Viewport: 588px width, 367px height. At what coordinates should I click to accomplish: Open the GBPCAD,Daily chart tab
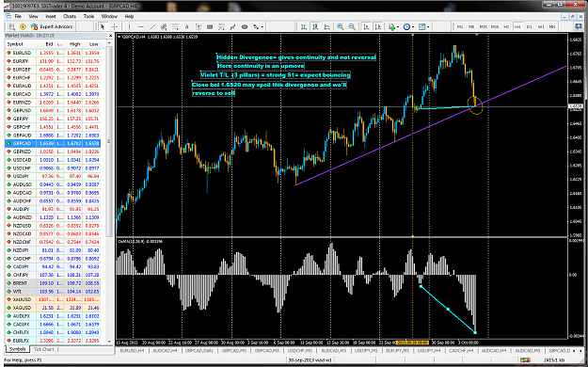200,350
